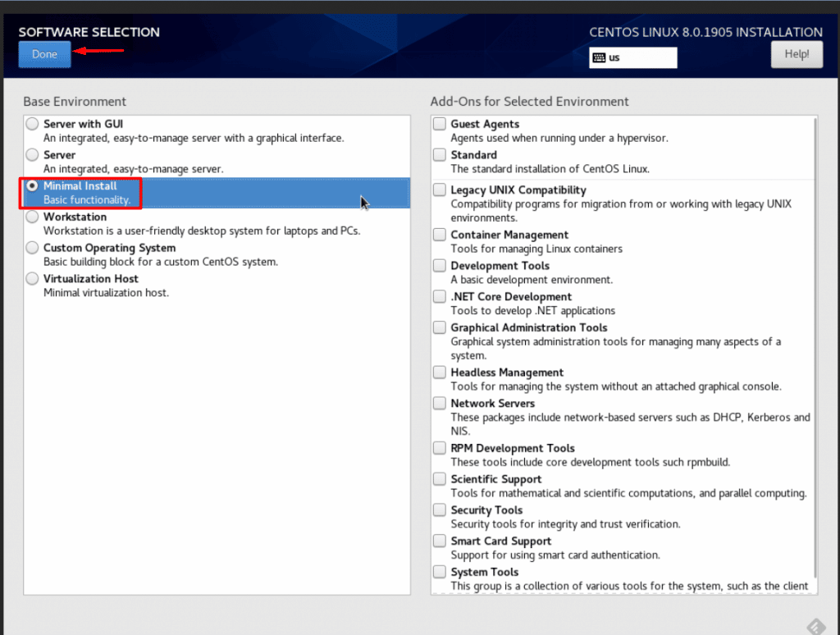Image resolution: width=840 pixels, height=635 pixels.
Task: Select Custom Operating System option
Action: pyautogui.click(x=32, y=248)
